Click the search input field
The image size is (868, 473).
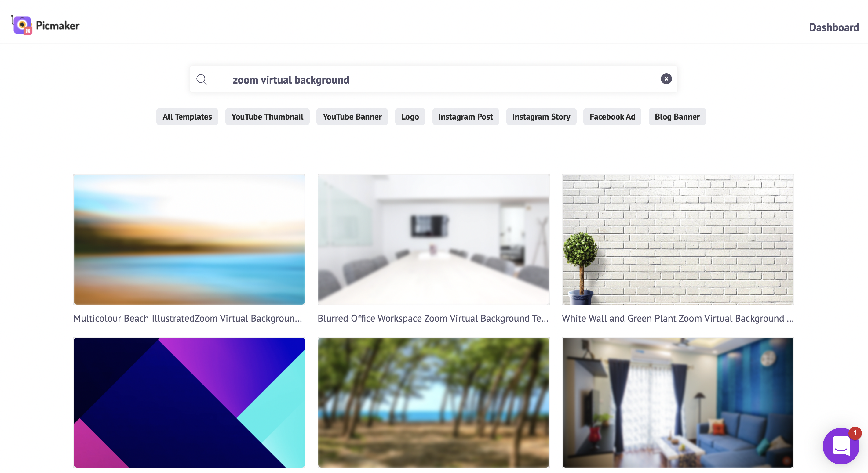coord(434,79)
